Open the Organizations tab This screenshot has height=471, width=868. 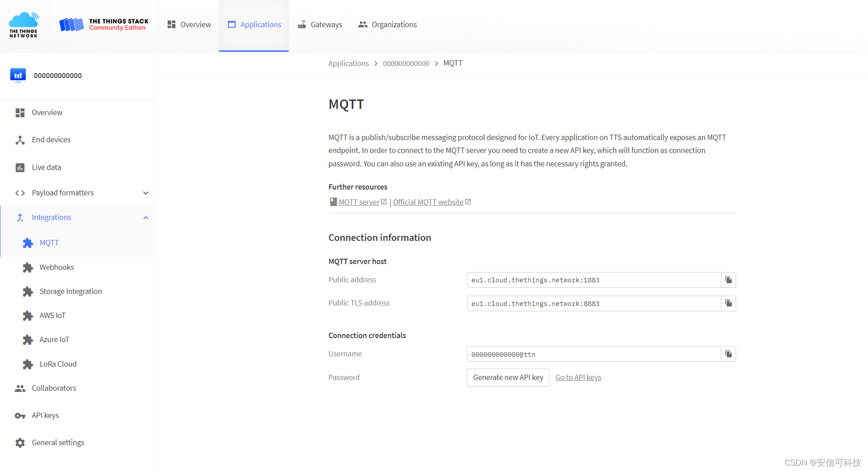click(387, 25)
